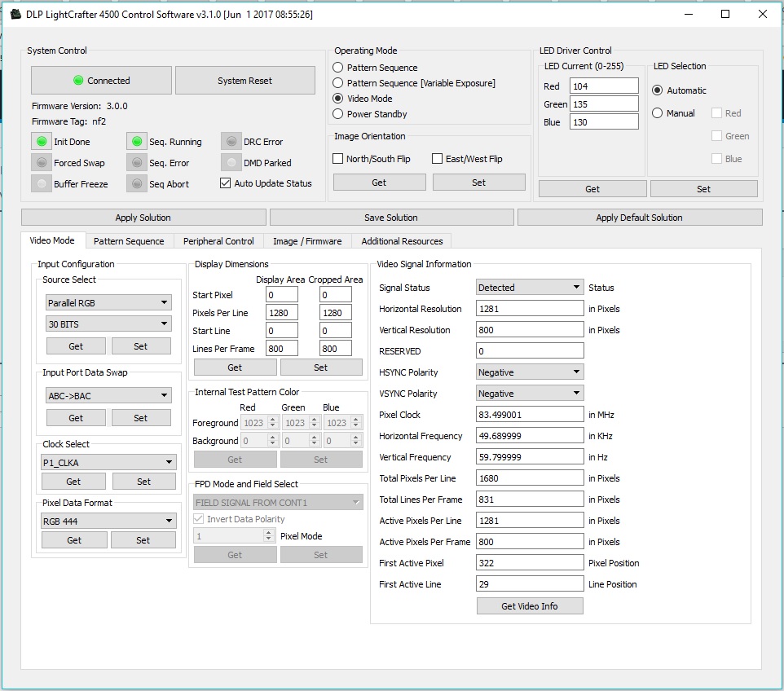Click Get under LED Driver Control
The width and height of the screenshot is (784, 691).
tap(592, 188)
